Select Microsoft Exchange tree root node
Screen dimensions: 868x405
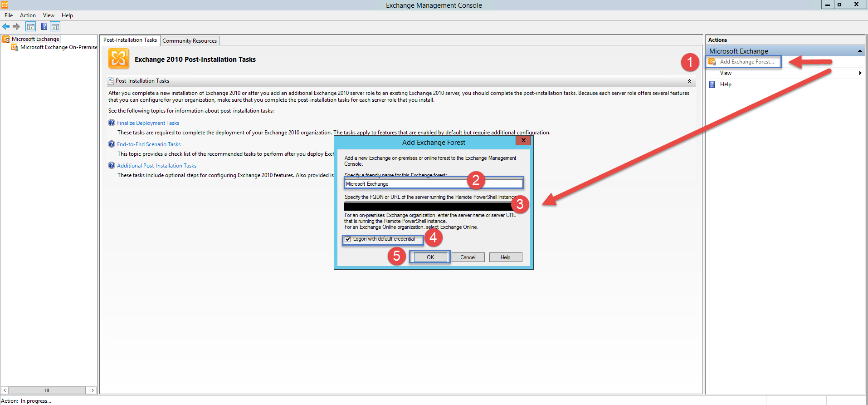click(35, 39)
